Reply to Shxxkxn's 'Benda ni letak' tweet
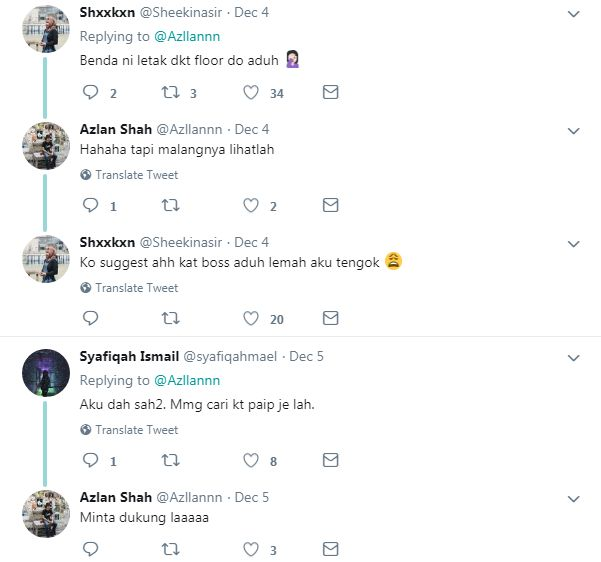Screen dimensions: 601x562 [90, 93]
